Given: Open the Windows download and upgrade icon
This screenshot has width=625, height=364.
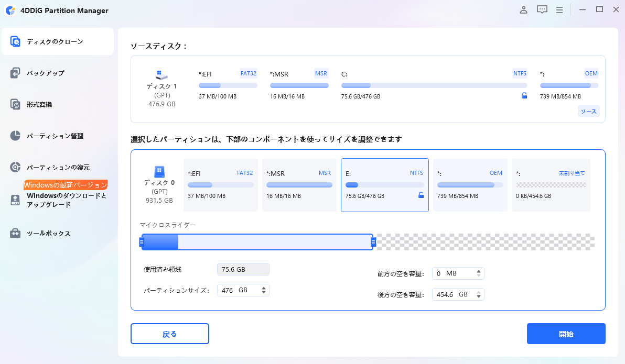Looking at the screenshot, I should coord(15,200).
